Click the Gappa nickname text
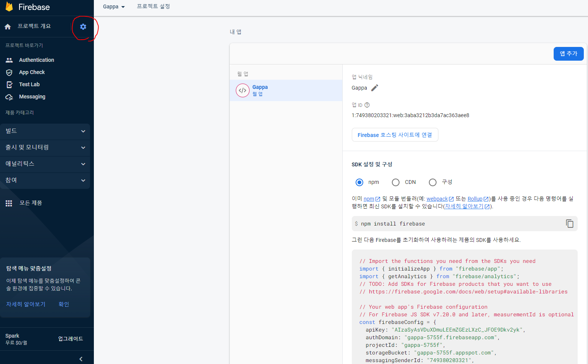Viewport: 588px width, 364px height. (x=359, y=88)
